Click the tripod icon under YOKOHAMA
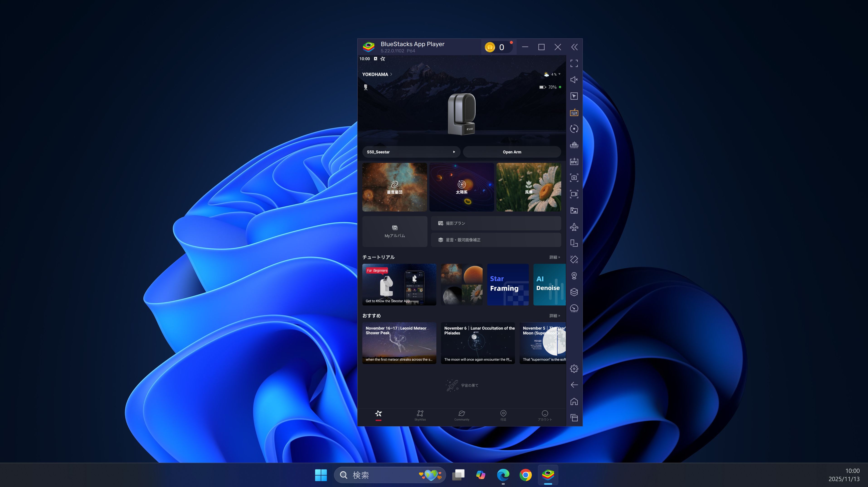The width and height of the screenshot is (868, 487). pos(366,87)
